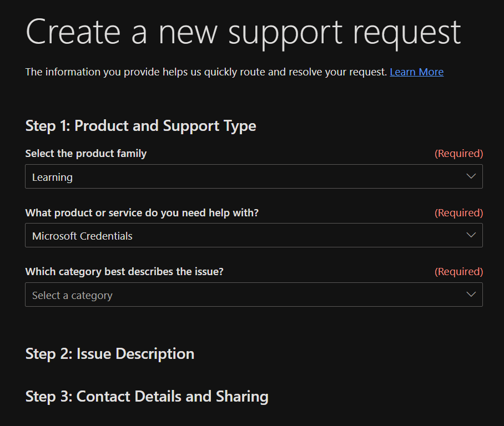
Task: Click the What product or service label
Action: 142,213
